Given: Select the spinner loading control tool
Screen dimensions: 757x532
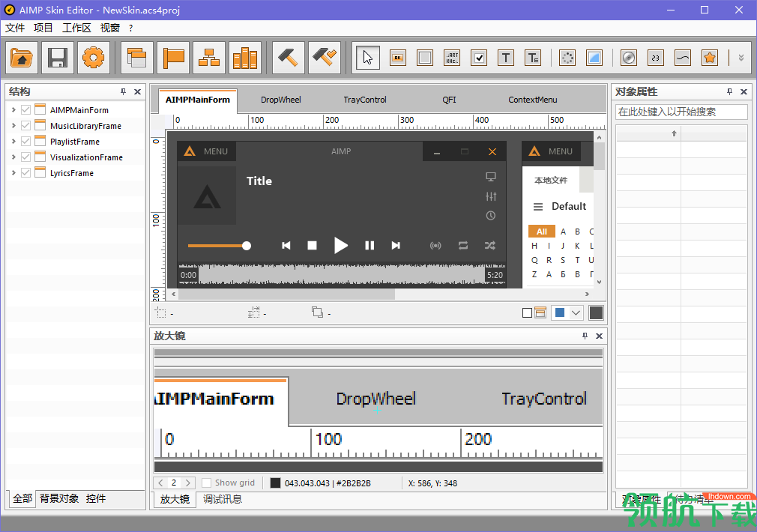Looking at the screenshot, I should (567, 58).
